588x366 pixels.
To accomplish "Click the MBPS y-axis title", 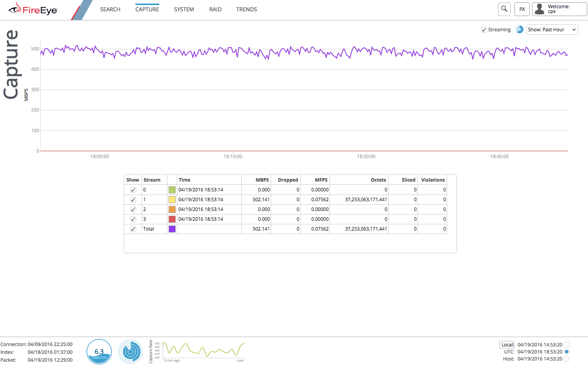I will pos(26,95).
